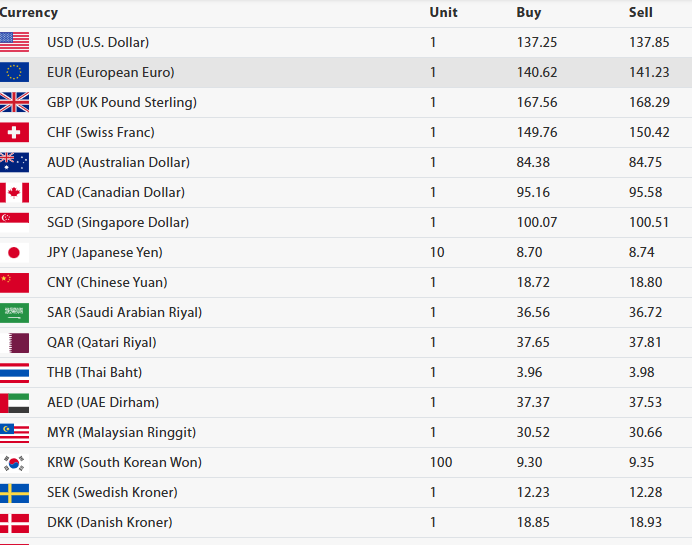Click the United States flag icon
This screenshot has height=545, width=692.
pyautogui.click(x=14, y=42)
